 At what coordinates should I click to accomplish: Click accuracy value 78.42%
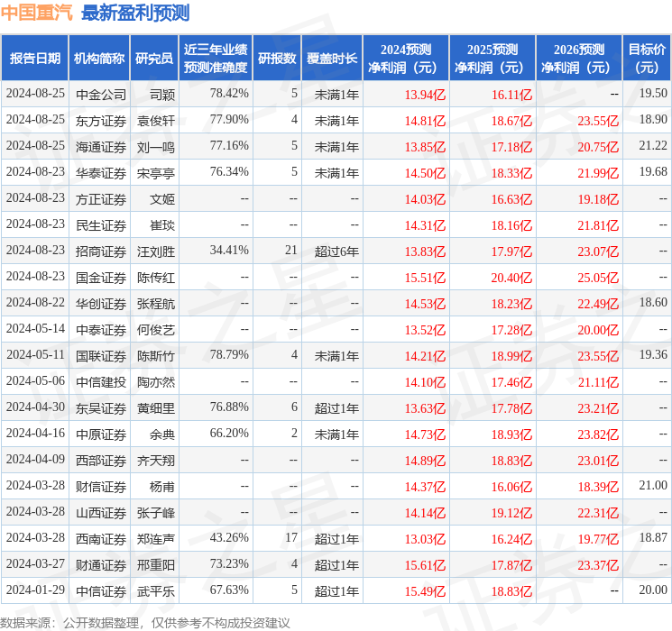(229, 93)
